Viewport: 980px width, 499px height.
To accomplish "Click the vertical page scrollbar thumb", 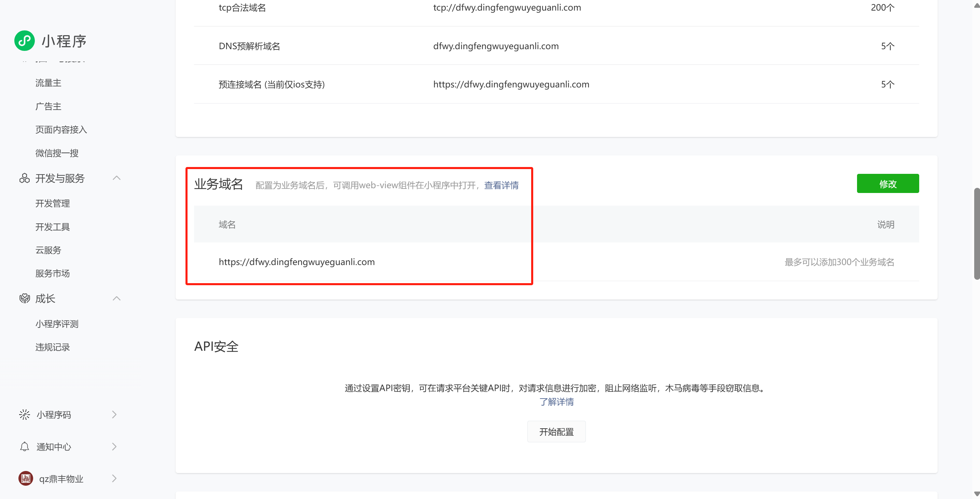I will coord(976,234).
